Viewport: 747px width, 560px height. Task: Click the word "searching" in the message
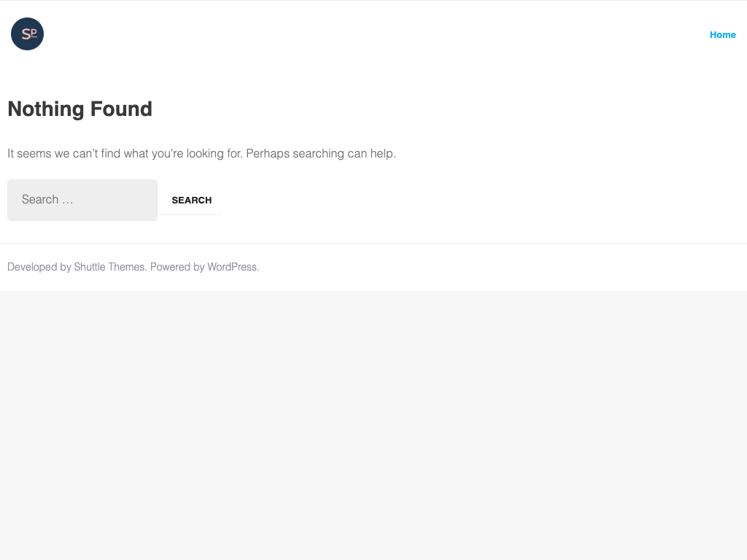318,154
